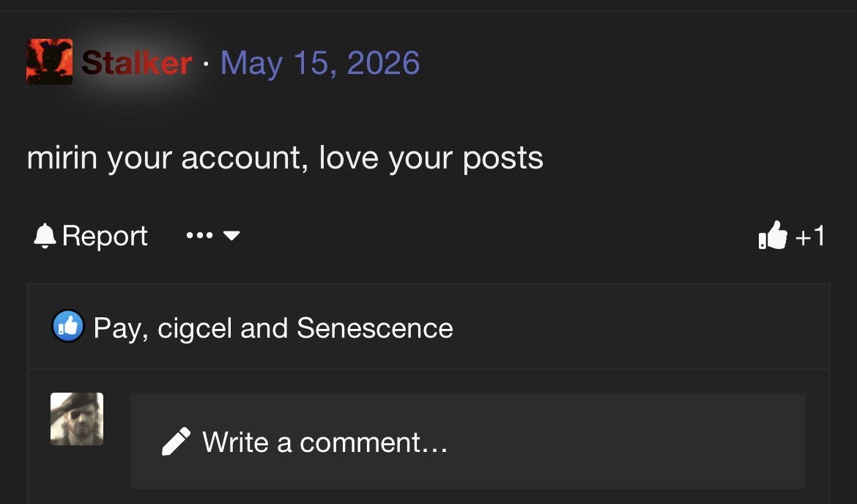Screen dimensions: 857x504
Task: Click the bell icon beside Report
Action: pos(45,236)
